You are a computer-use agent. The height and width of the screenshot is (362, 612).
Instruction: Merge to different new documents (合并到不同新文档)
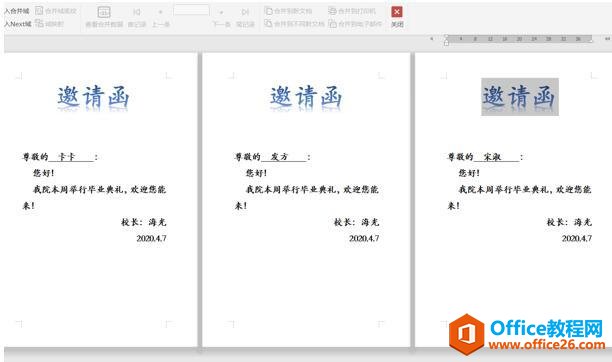(294, 23)
